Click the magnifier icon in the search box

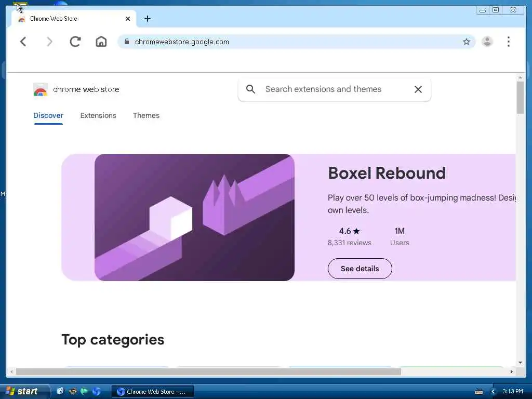coord(250,89)
